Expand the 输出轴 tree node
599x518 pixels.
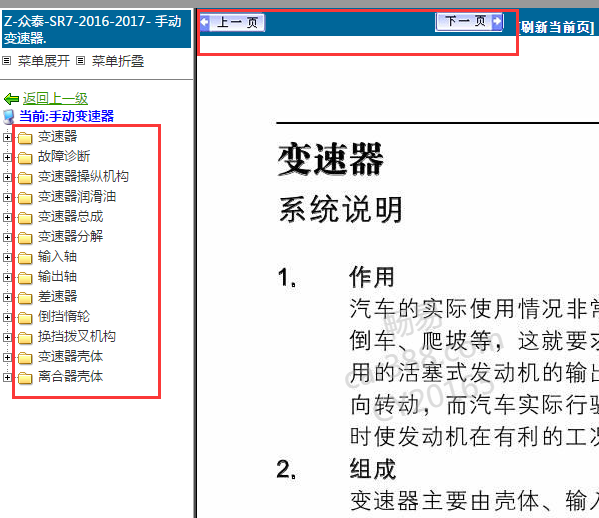click(x=7, y=277)
